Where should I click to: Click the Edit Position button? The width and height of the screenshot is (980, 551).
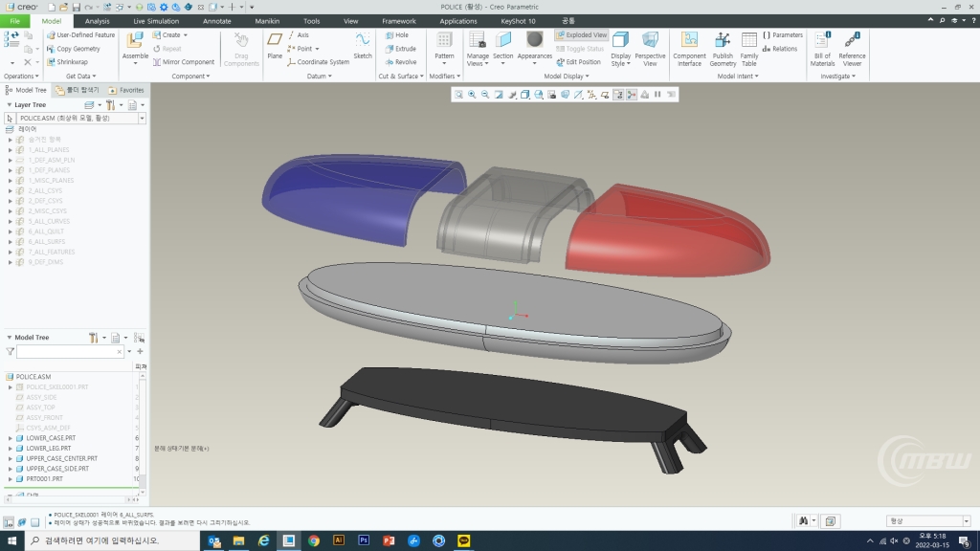point(578,62)
